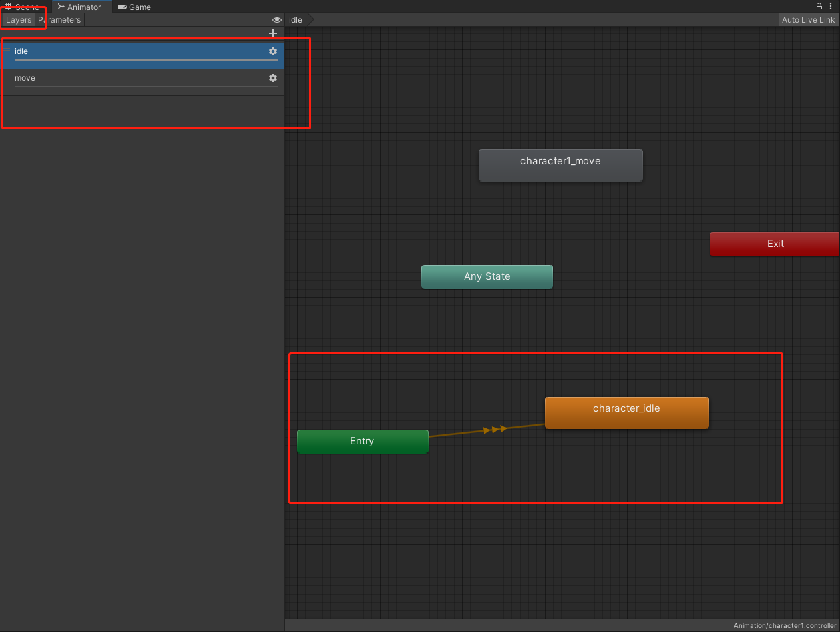Open the gear settings on the idle layer
This screenshot has width=840, height=632.
click(x=273, y=51)
